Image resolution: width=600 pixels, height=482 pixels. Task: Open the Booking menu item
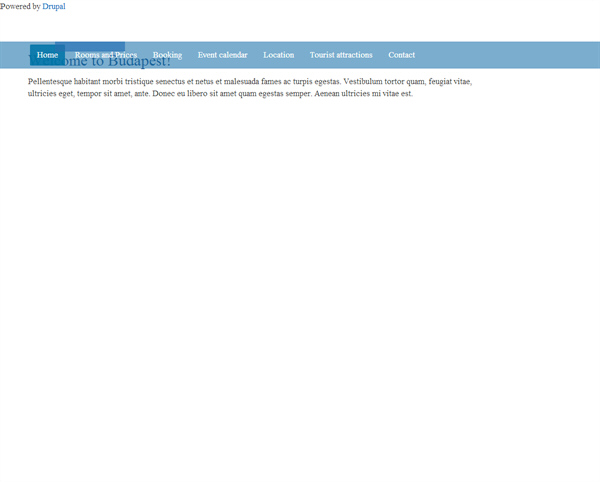pyautogui.click(x=168, y=55)
